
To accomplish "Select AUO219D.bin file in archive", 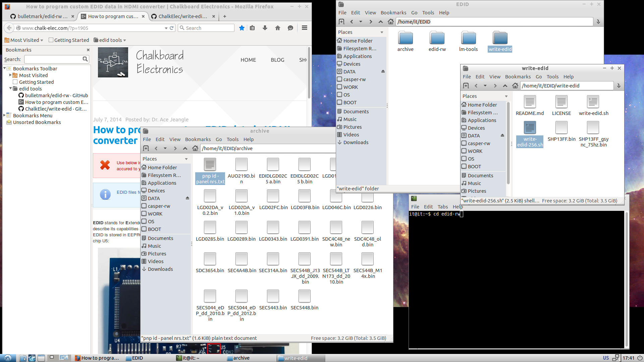I will click(241, 171).
